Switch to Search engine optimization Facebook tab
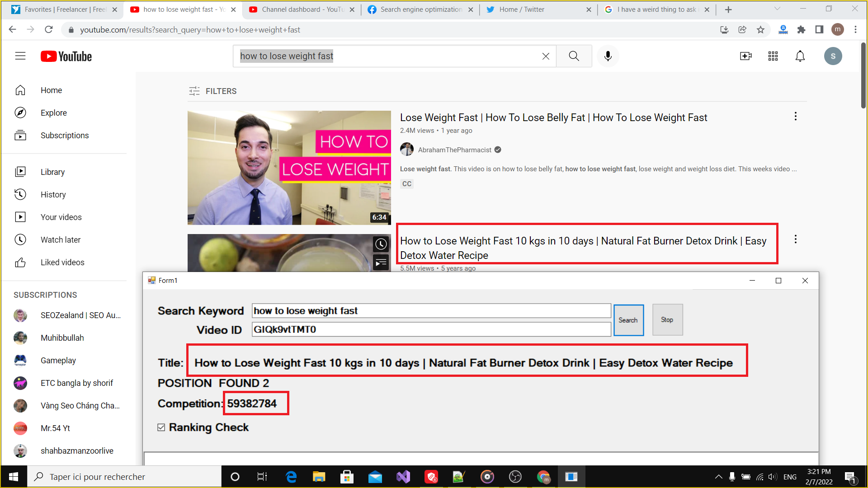868x488 pixels. 420,9
